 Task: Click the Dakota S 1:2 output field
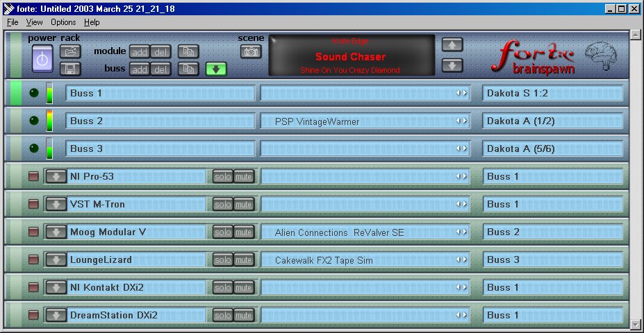pyautogui.click(x=552, y=93)
